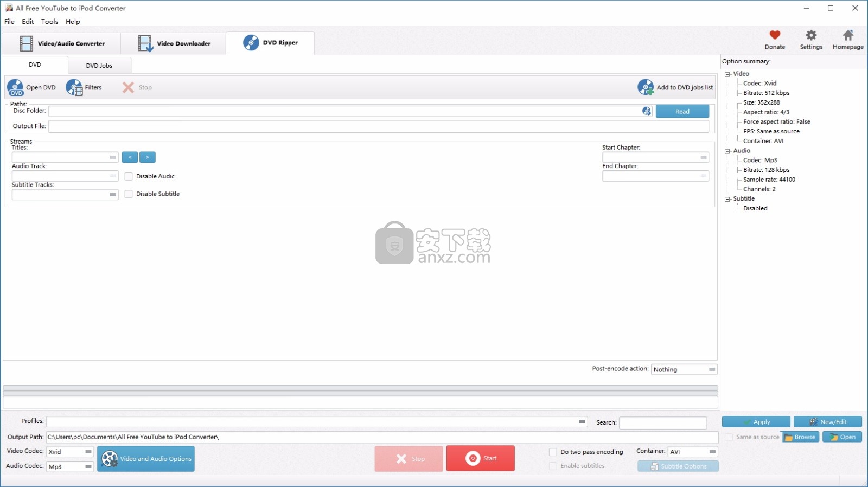Open the output folder
868x487 pixels.
point(843,437)
